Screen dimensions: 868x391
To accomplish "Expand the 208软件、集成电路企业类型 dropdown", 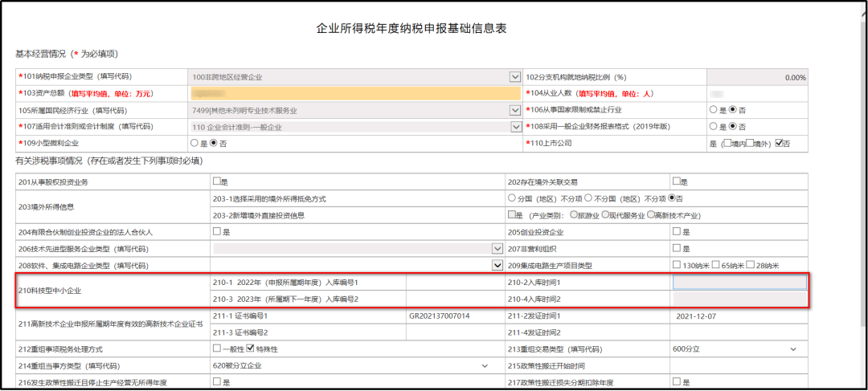I will point(497,266).
